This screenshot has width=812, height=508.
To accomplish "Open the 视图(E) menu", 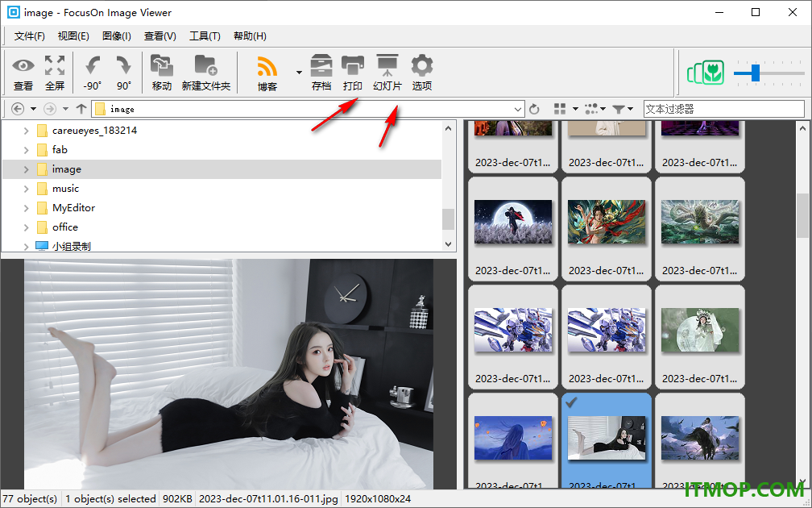I will [73, 35].
